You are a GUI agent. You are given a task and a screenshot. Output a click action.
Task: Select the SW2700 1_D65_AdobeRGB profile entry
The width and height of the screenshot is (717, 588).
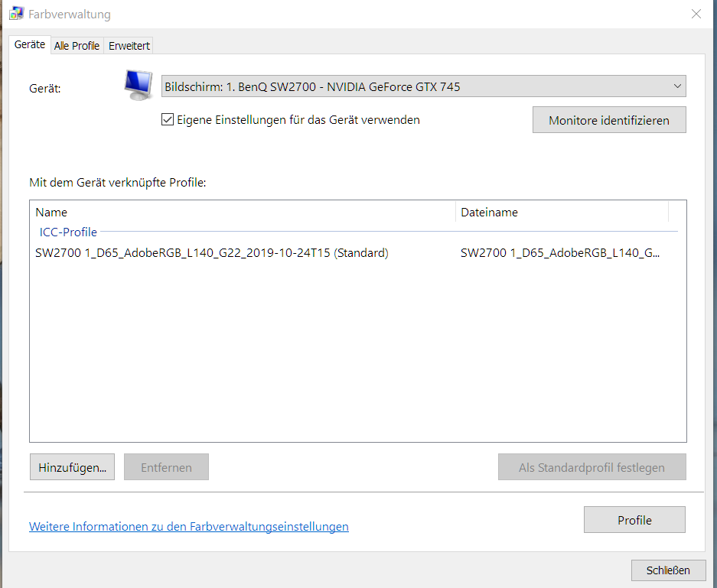tap(211, 253)
